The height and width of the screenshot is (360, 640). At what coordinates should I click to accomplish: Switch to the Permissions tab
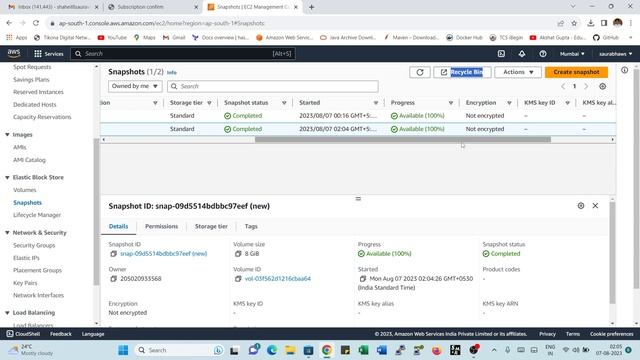click(161, 226)
